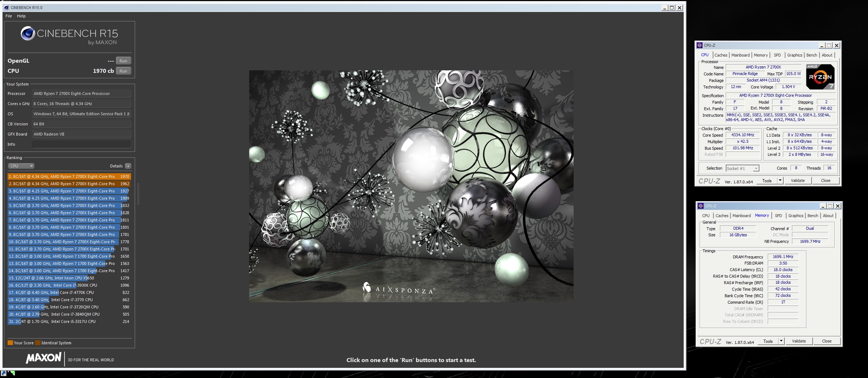Screen dimensions: 868x378
Task: Click Tools button in upper CPU-Z window
Action: (767, 180)
